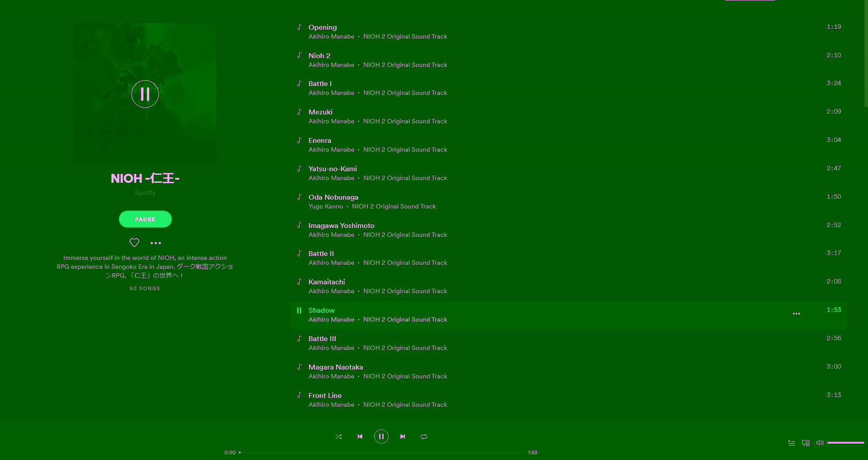Toggle shuffle in the playback bar
Screen dimensions: 868x460
(339, 436)
